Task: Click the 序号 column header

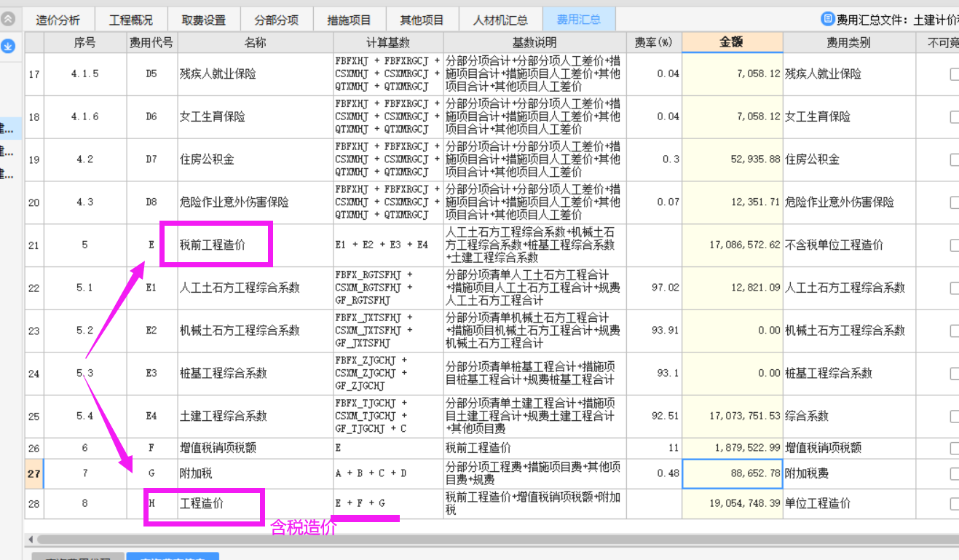Action: [85, 43]
